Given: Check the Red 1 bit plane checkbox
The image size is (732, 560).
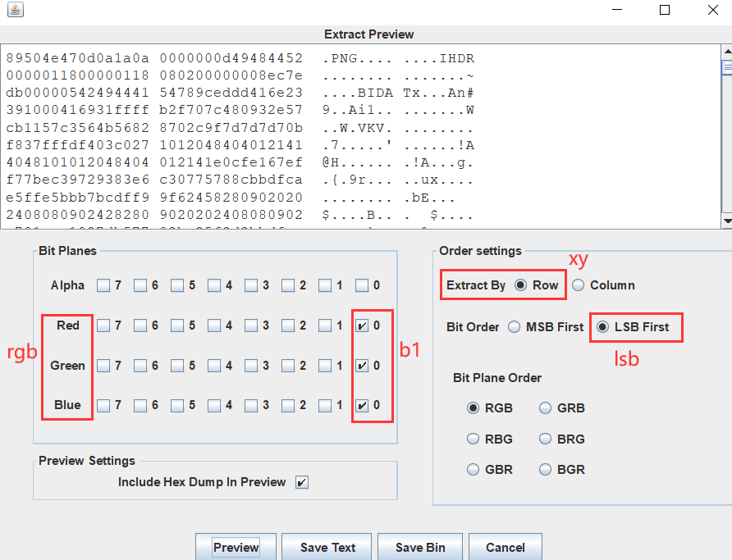Looking at the screenshot, I should [x=324, y=326].
